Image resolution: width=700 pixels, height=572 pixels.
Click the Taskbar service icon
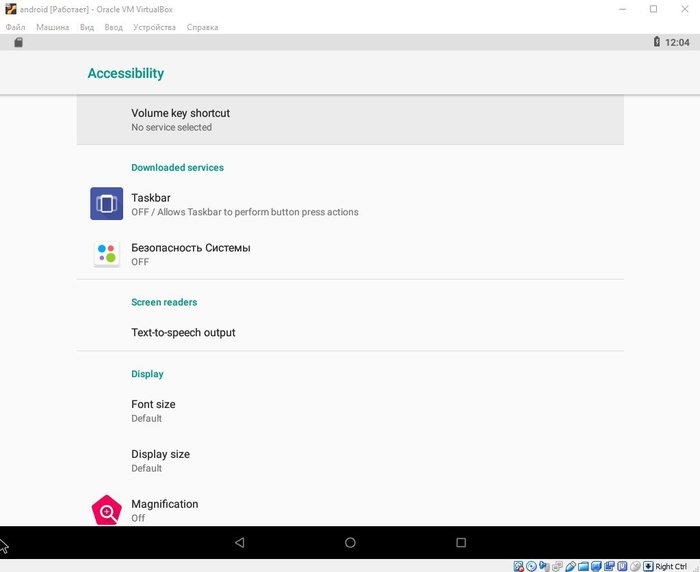(x=107, y=204)
